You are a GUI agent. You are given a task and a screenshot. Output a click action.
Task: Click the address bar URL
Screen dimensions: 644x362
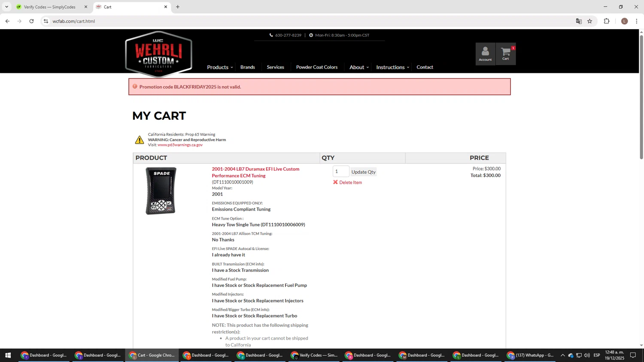pyautogui.click(x=74, y=21)
